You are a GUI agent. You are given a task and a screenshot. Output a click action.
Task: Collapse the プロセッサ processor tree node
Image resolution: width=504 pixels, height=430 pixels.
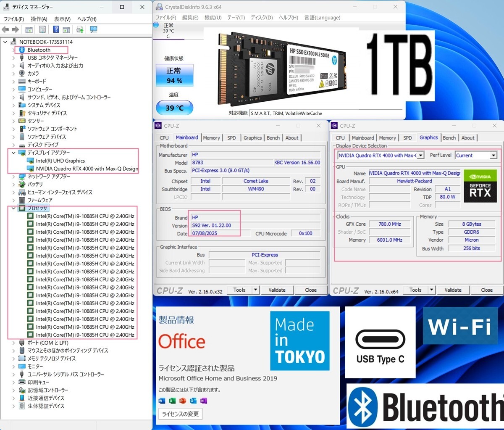[x=13, y=208]
